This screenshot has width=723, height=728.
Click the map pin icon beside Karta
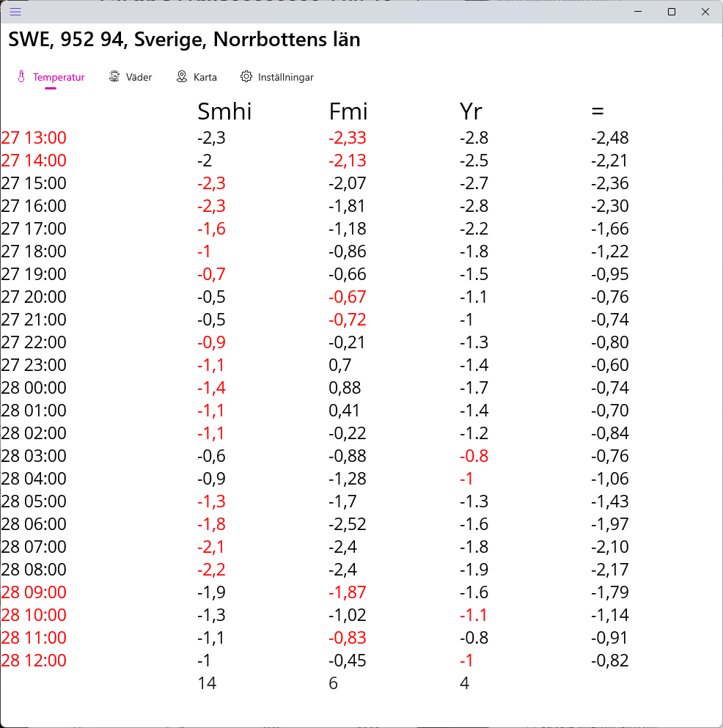click(x=182, y=76)
